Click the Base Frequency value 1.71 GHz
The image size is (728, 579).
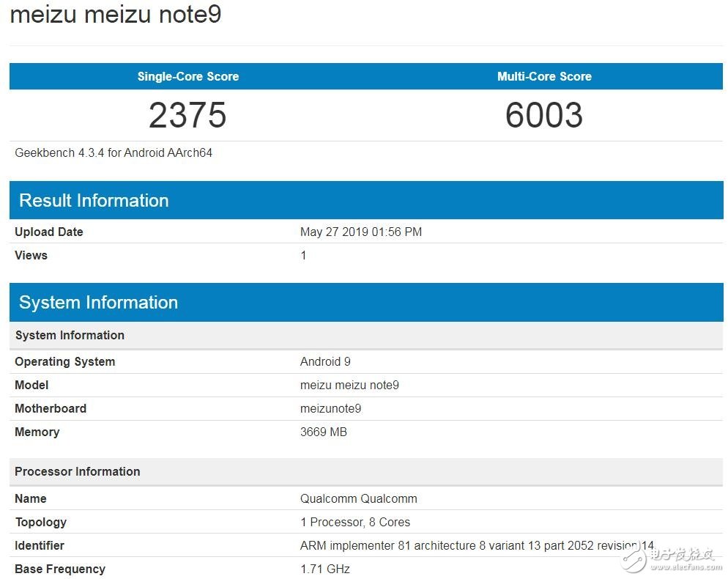(325, 569)
